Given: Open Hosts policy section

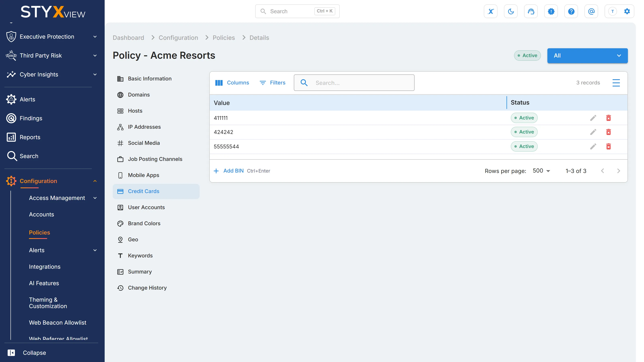Looking at the screenshot, I should [x=156, y=111].
